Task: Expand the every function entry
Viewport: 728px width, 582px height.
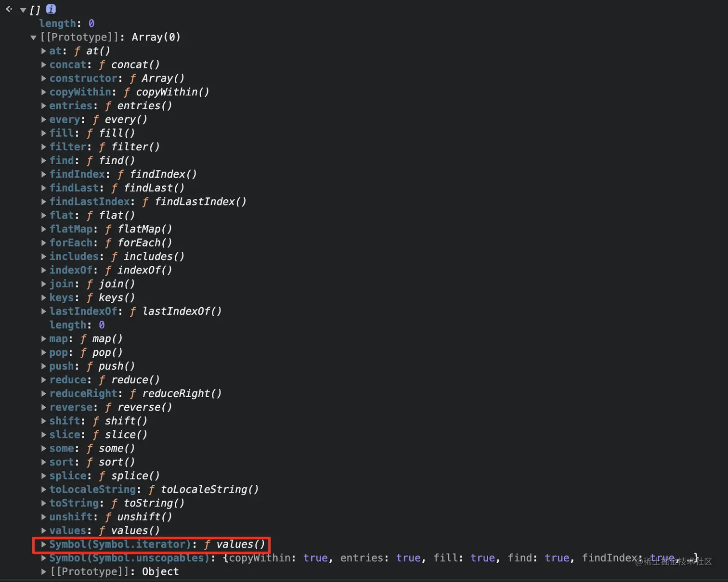Action: pyautogui.click(x=44, y=119)
